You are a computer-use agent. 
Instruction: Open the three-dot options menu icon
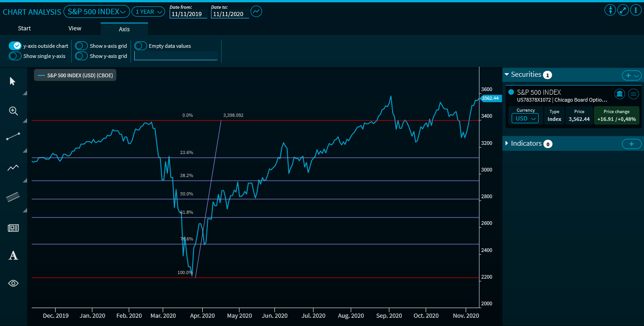(636, 10)
